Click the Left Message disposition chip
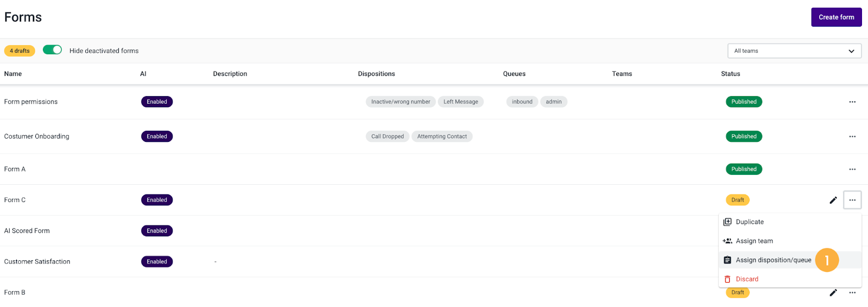This screenshot has height=307, width=868. [x=461, y=102]
